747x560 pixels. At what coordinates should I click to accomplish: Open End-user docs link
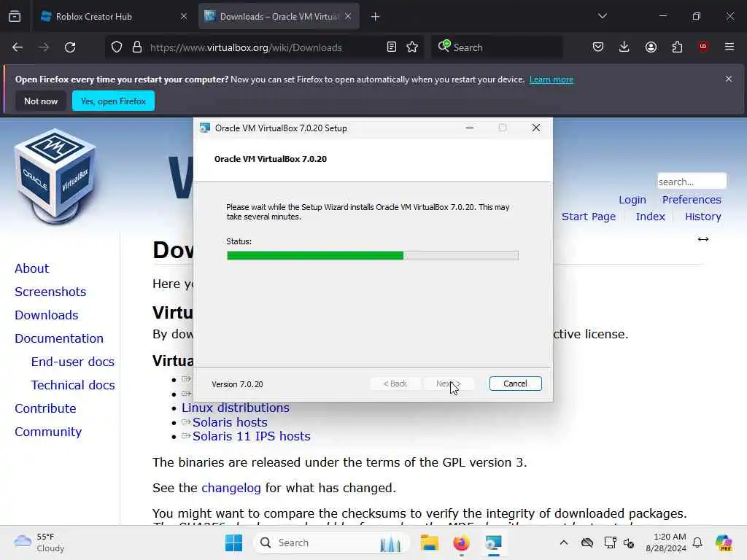[x=72, y=362]
